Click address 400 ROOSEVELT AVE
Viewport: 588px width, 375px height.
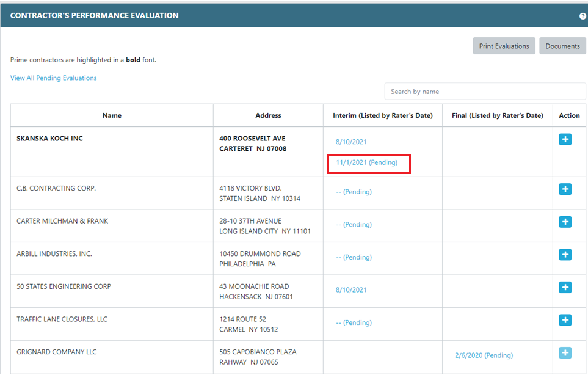(x=252, y=139)
